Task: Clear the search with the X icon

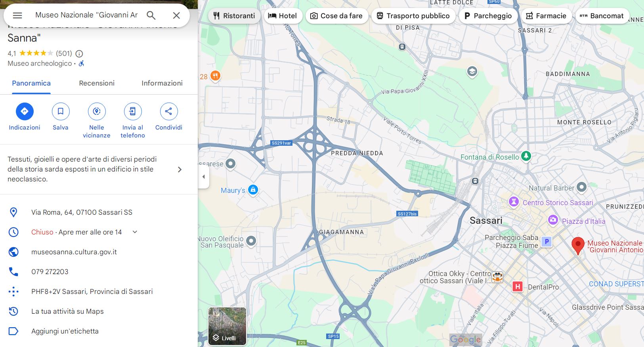Action: tap(176, 15)
